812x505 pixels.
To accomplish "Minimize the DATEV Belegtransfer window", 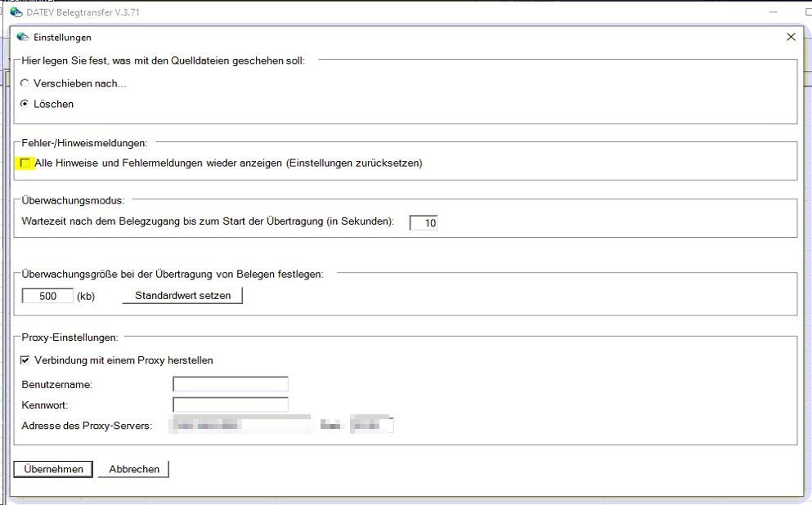I will [x=774, y=12].
